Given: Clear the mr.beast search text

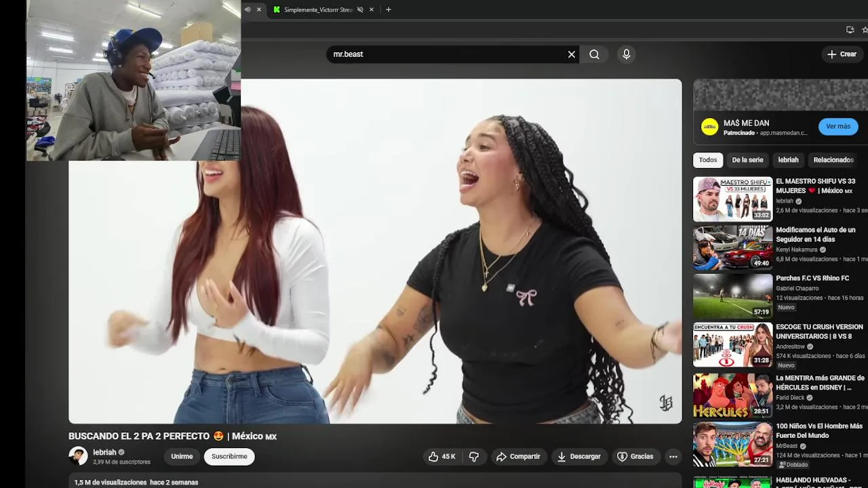Looking at the screenshot, I should click(x=572, y=54).
